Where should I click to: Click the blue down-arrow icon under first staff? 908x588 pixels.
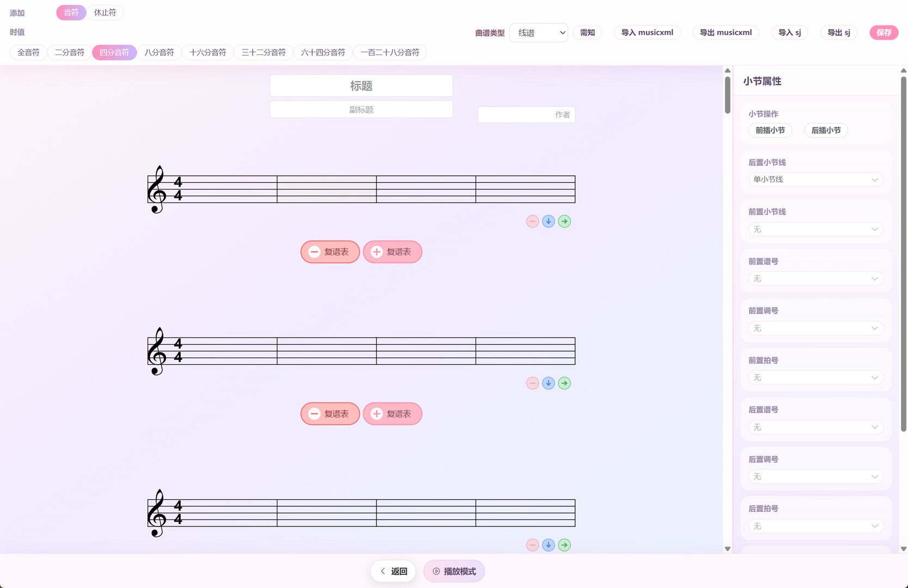pyautogui.click(x=549, y=222)
